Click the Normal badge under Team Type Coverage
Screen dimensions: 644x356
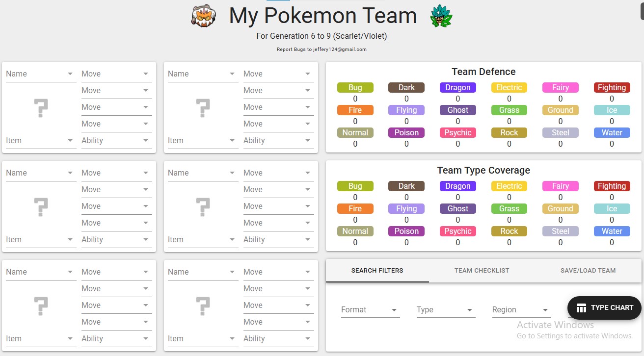[x=355, y=231]
